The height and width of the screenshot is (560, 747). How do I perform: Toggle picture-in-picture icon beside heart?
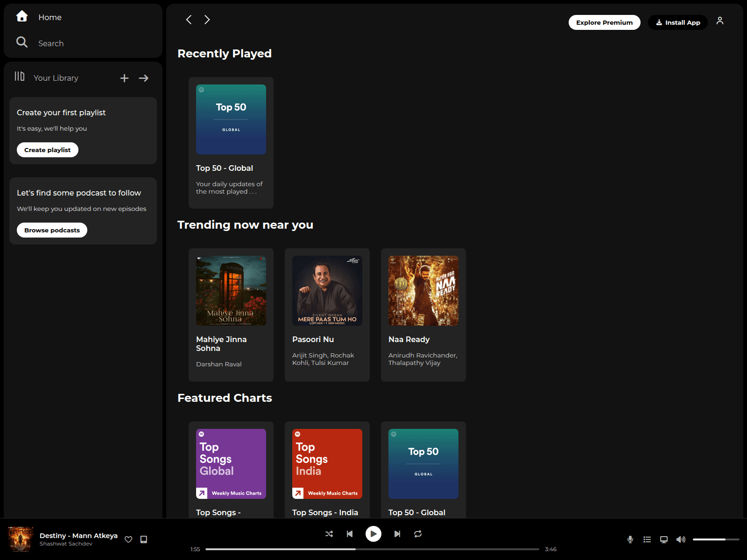click(x=144, y=539)
